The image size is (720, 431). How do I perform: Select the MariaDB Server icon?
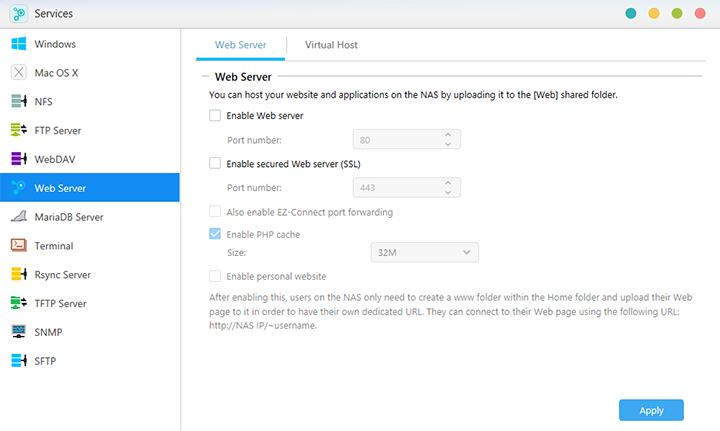click(x=18, y=217)
